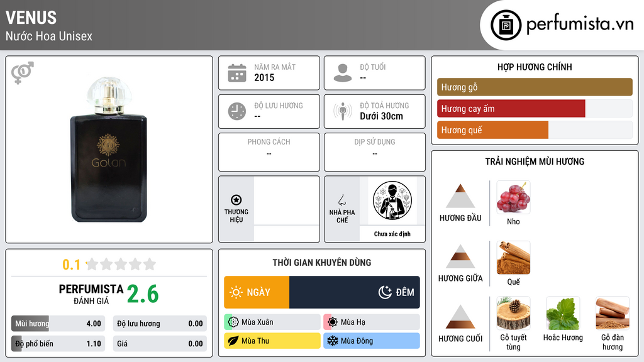Click the Hương đầu pyramid icon
Viewport: 644px width, 362px height.
(x=460, y=196)
